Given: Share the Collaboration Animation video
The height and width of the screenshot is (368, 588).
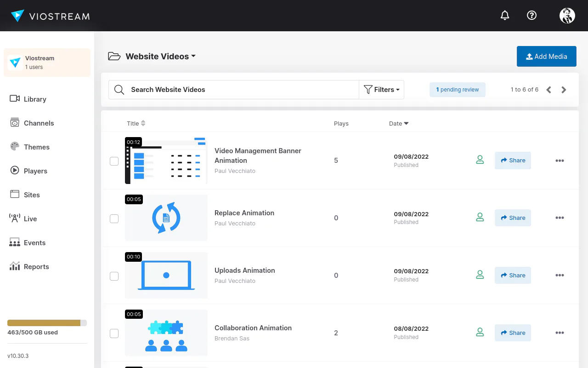Looking at the screenshot, I should (x=513, y=333).
